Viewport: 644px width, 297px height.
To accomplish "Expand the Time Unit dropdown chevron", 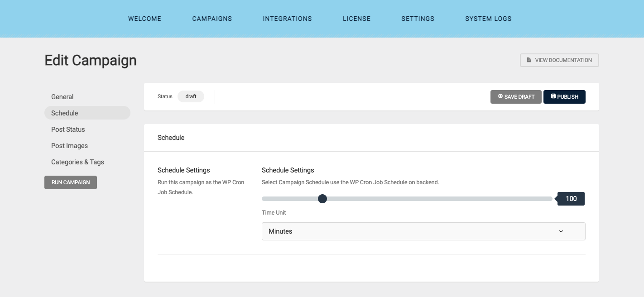I will (561, 231).
